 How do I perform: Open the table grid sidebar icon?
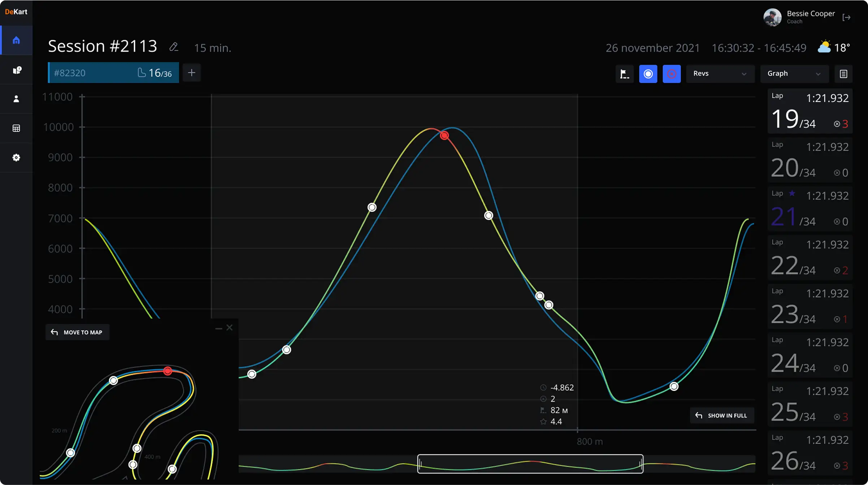(x=16, y=128)
